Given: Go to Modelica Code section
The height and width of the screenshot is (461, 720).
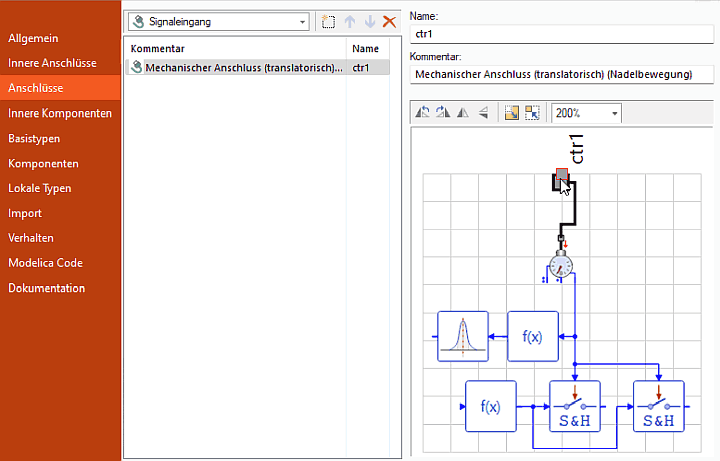Looking at the screenshot, I should [45, 263].
